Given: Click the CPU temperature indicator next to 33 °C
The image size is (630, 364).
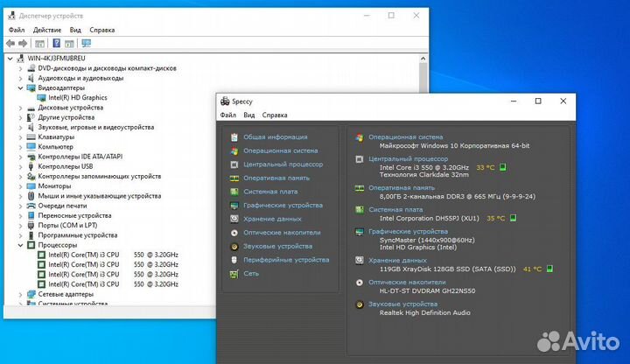Looking at the screenshot, I should point(502,167).
